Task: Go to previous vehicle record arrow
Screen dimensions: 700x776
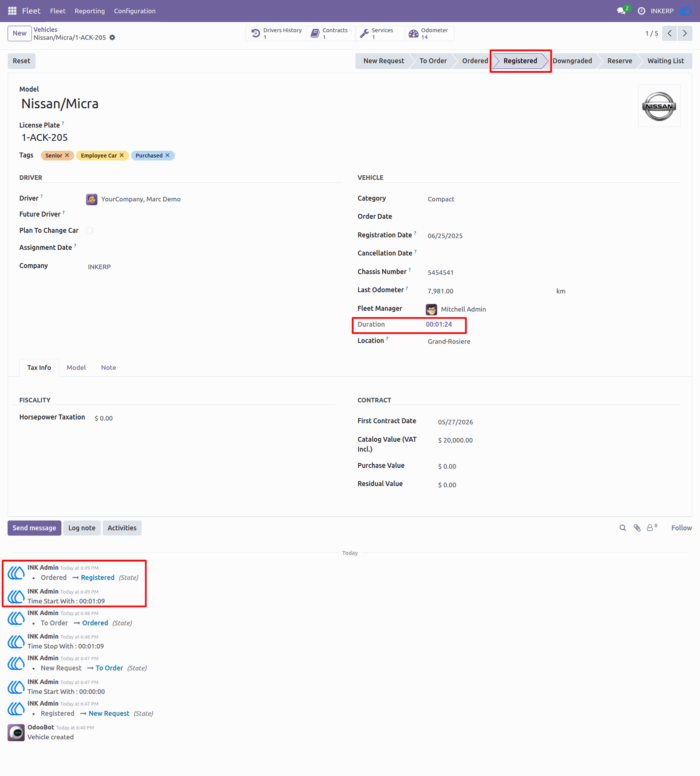Action: (x=670, y=33)
